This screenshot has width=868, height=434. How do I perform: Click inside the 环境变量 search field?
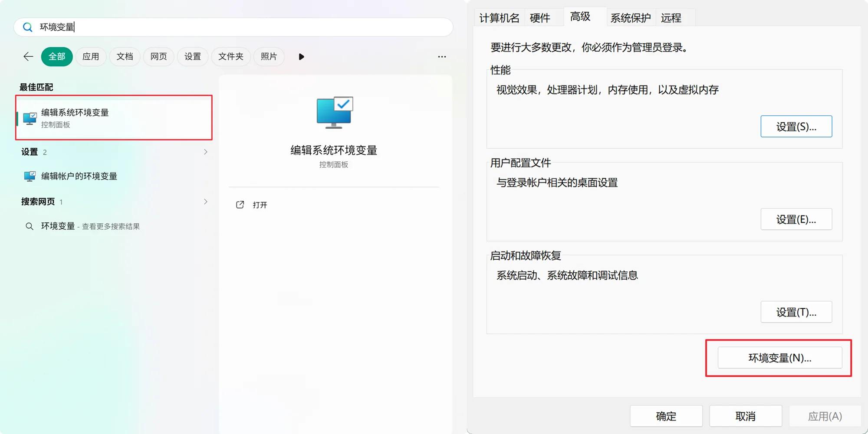233,27
